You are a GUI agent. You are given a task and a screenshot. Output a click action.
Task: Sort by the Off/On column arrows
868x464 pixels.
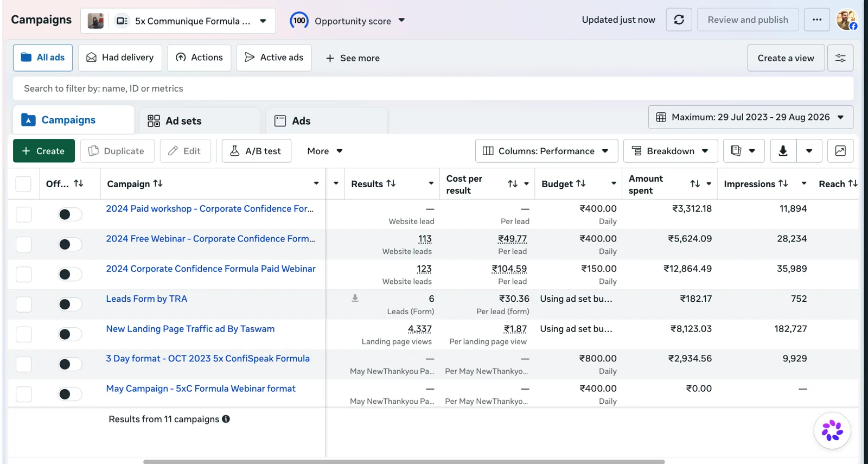79,183
